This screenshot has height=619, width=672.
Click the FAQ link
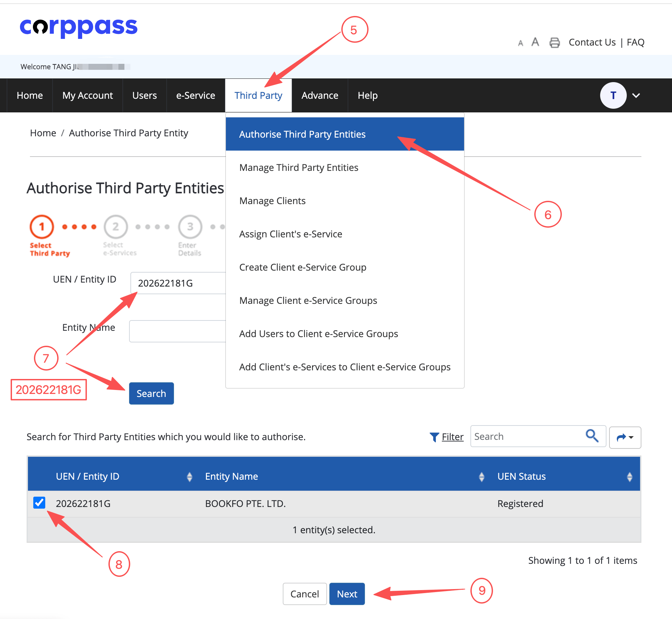coord(635,42)
